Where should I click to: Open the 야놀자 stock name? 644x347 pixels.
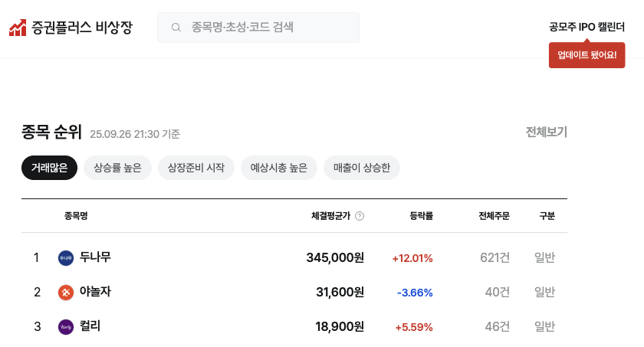(x=95, y=292)
